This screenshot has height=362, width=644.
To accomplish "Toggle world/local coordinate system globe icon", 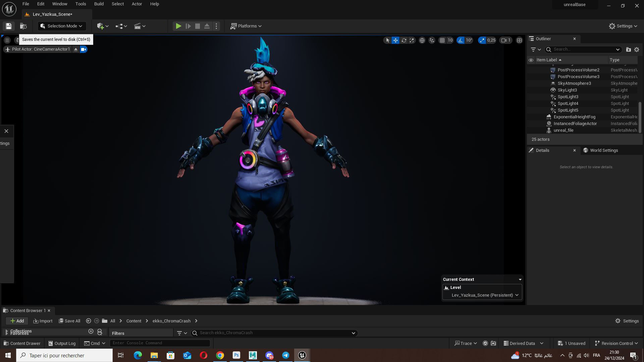I will [x=422, y=40].
